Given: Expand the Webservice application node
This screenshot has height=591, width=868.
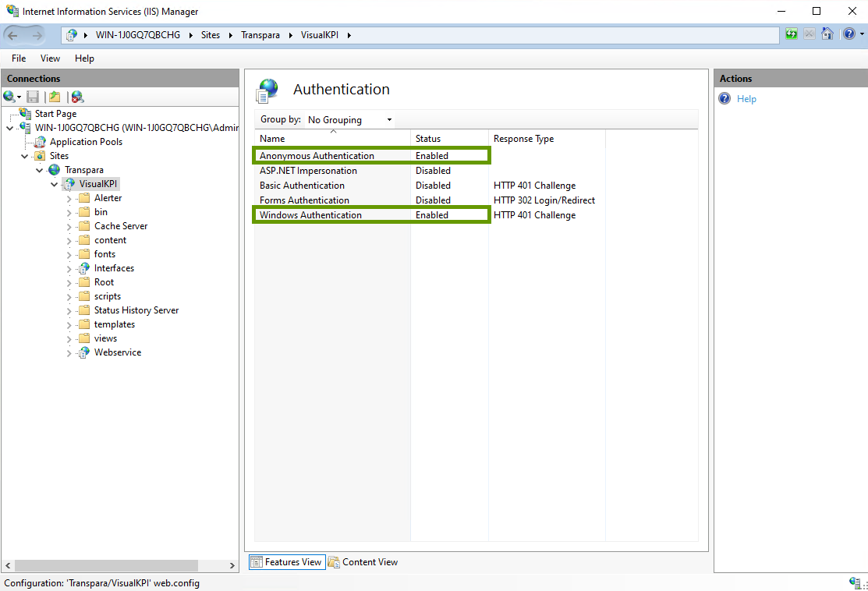Looking at the screenshot, I should click(x=69, y=352).
